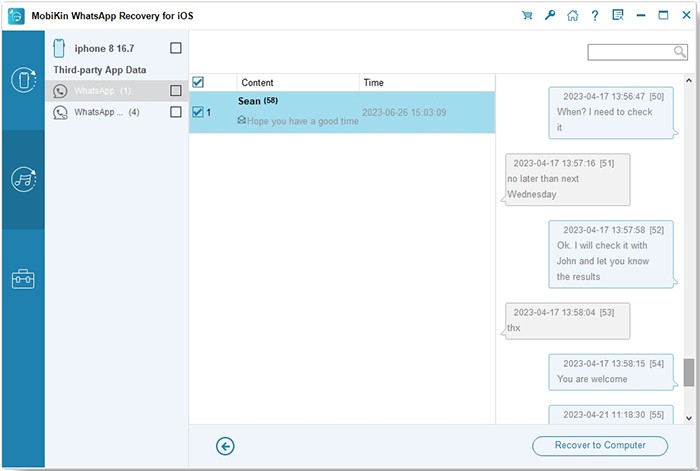Click timestamp 2023-04-17 13:58:04 [53]

click(x=564, y=313)
